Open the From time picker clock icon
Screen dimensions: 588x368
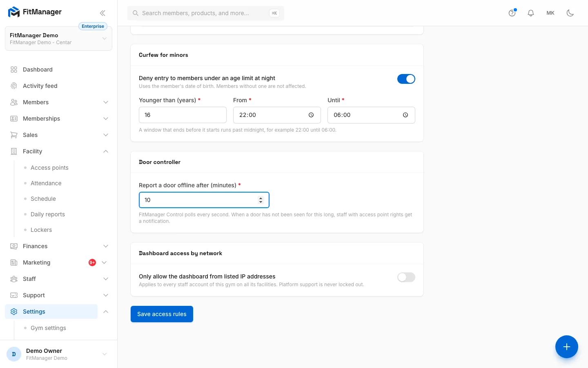tap(311, 115)
